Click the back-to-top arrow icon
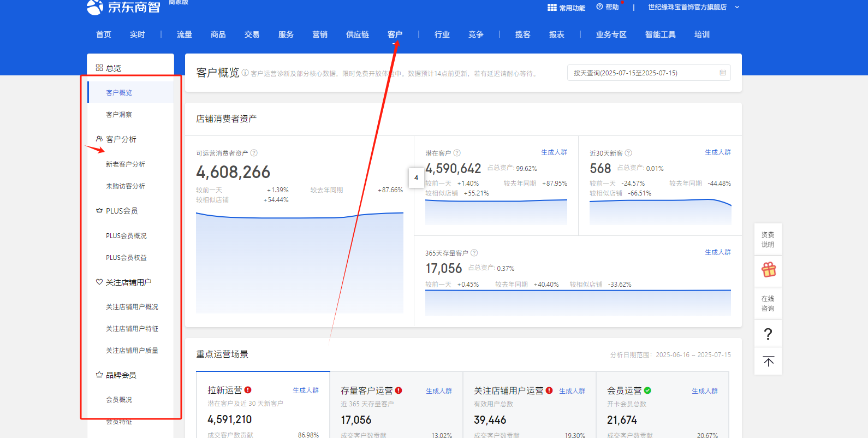Screen dimensions: 868x438 click(x=768, y=362)
